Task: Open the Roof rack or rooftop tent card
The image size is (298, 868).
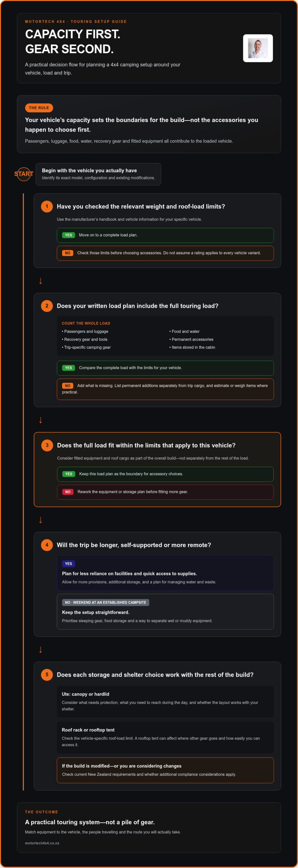Action: pyautogui.click(x=165, y=737)
